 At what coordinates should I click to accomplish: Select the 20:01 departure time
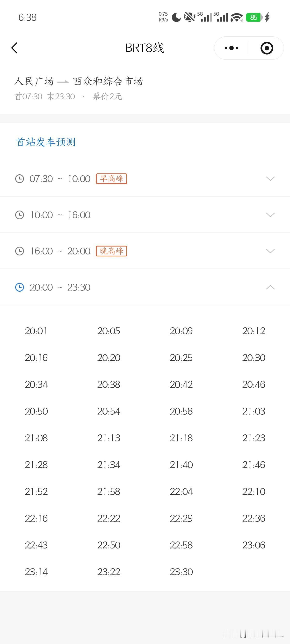36,331
